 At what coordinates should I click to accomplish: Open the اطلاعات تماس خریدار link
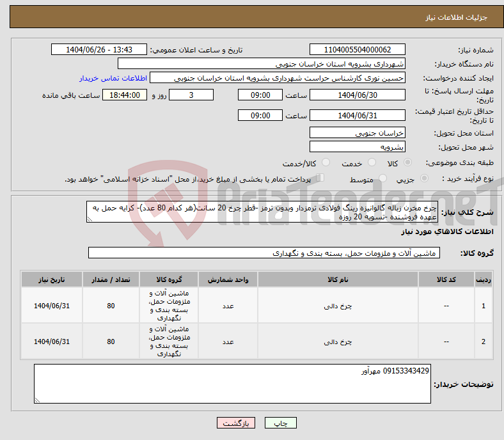113,78
